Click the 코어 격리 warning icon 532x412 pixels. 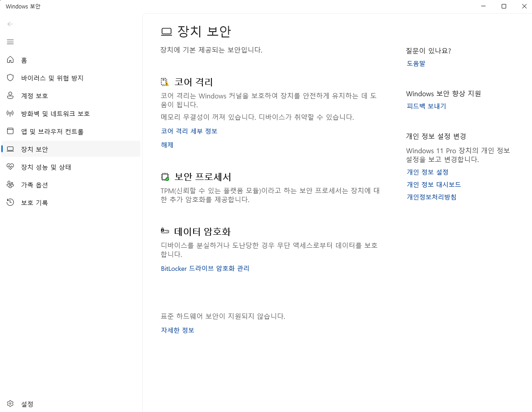point(165,82)
